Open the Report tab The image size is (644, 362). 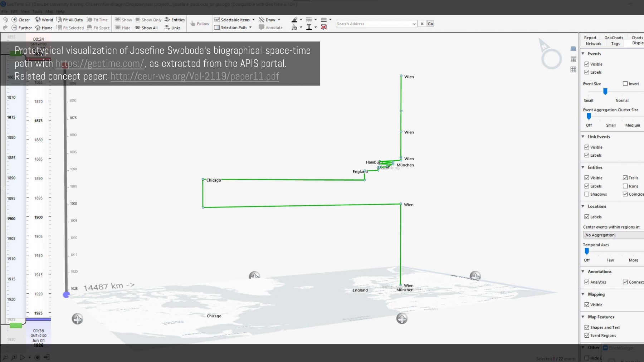pos(590,38)
